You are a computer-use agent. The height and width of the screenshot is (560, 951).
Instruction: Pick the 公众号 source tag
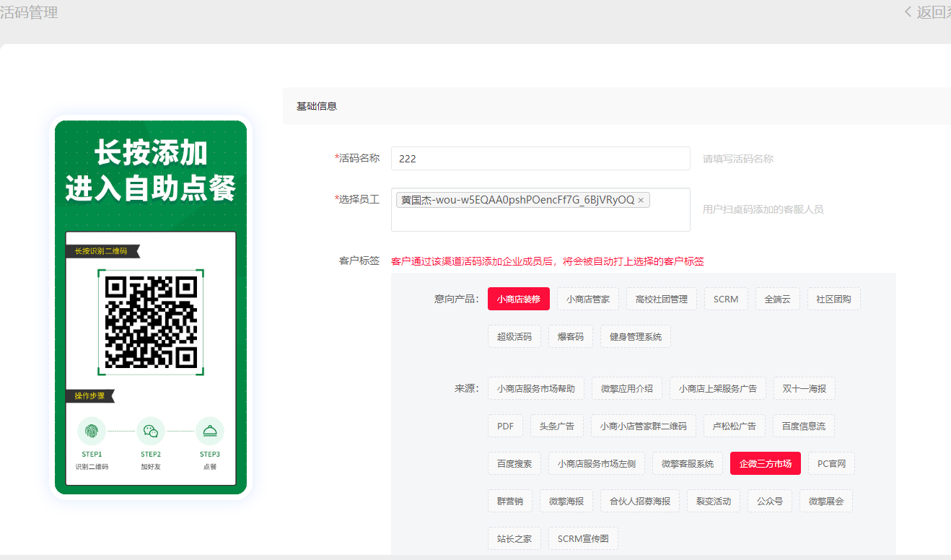(x=770, y=501)
